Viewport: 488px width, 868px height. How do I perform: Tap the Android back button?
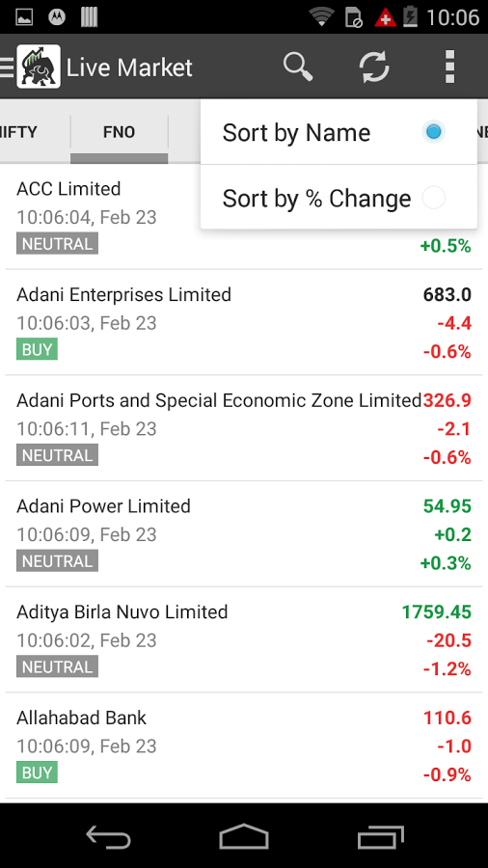[x=108, y=836]
